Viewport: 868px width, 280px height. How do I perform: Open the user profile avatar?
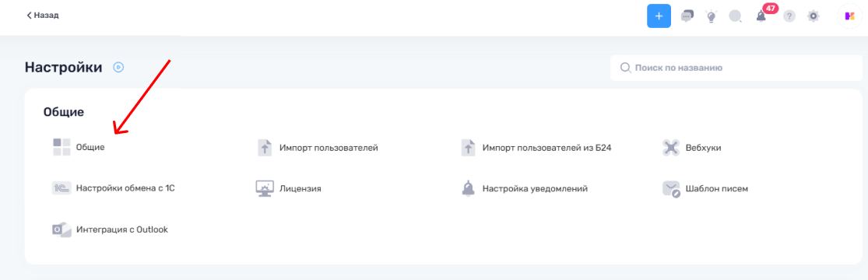point(849,16)
